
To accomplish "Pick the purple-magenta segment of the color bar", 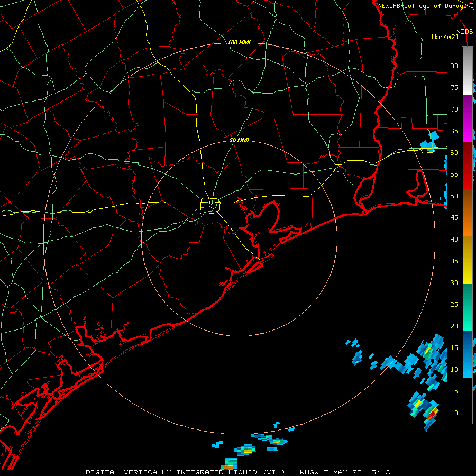I will pos(467,118).
